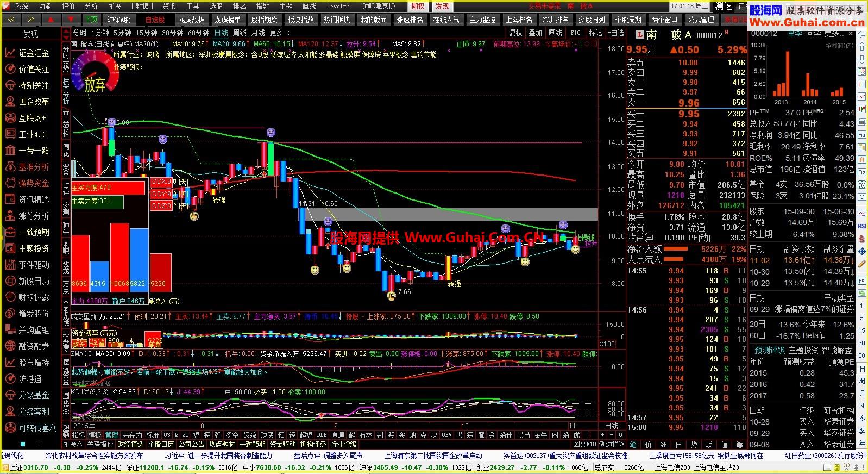
Task: Open the 价值关注 sidebar item
Action: [28, 69]
